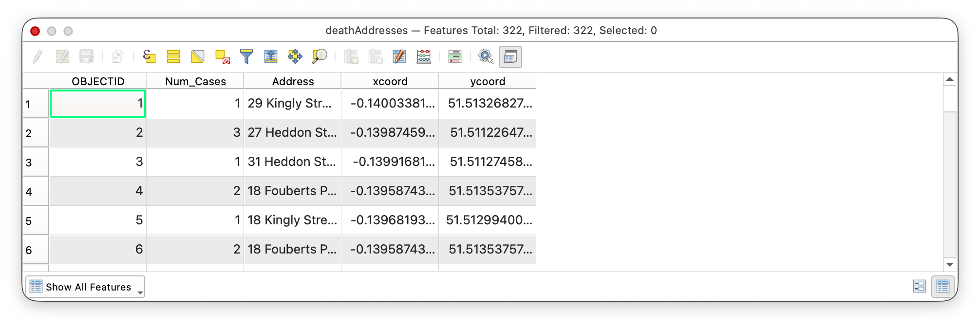Open the Show All Features dropdown
Image resolution: width=980 pixels, height=327 pixels.
click(85, 287)
